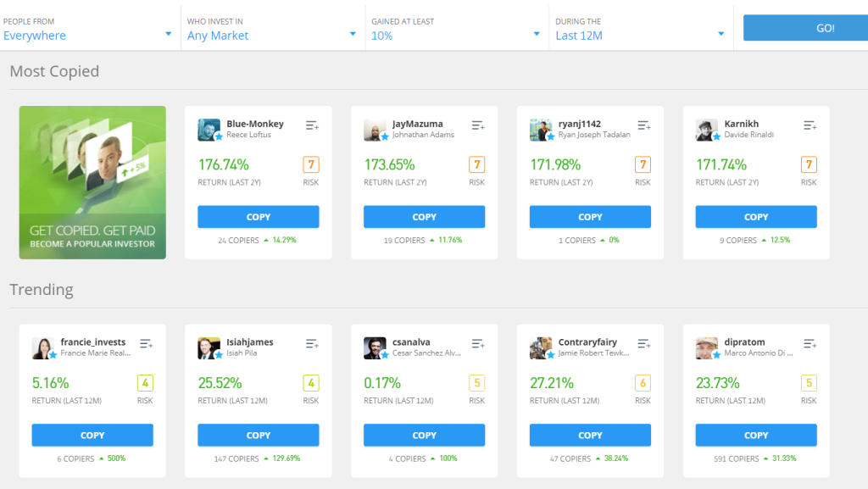Add dipratom to watchlist using icon
Screen dimensions: 868x489
[x=810, y=344]
